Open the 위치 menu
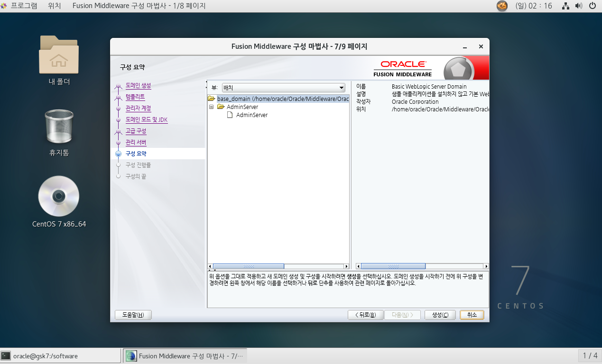Image resolution: width=602 pixels, height=364 pixels. tap(54, 6)
